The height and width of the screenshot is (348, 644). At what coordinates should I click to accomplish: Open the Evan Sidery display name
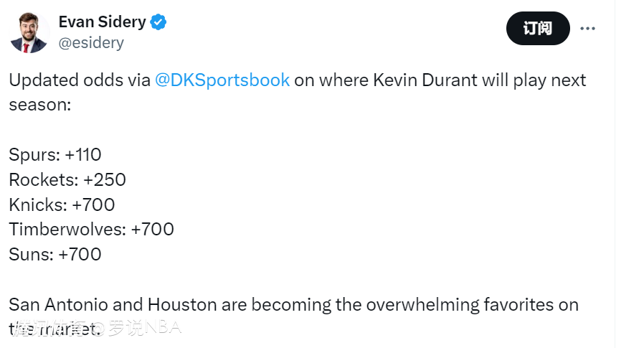102,22
